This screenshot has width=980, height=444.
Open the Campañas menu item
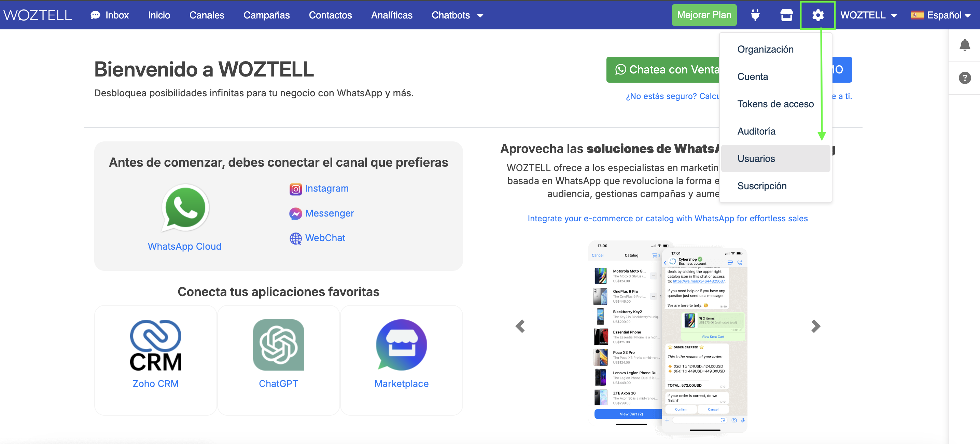click(x=267, y=15)
